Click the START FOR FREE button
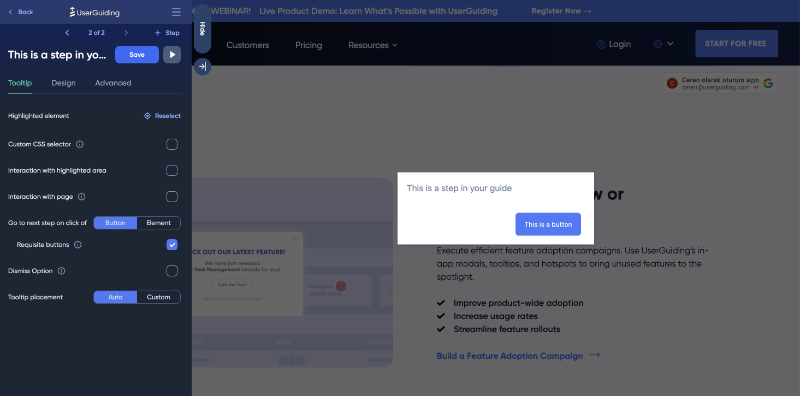 [x=736, y=43]
